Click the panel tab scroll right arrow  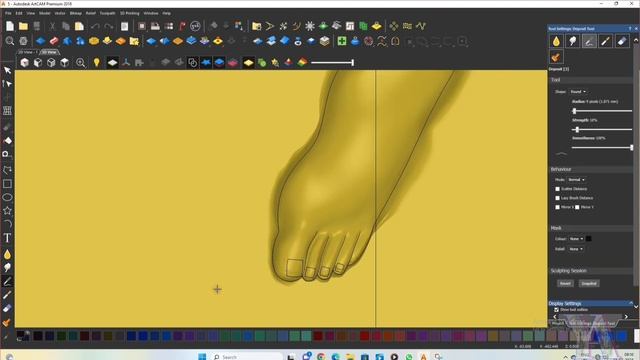(626, 317)
